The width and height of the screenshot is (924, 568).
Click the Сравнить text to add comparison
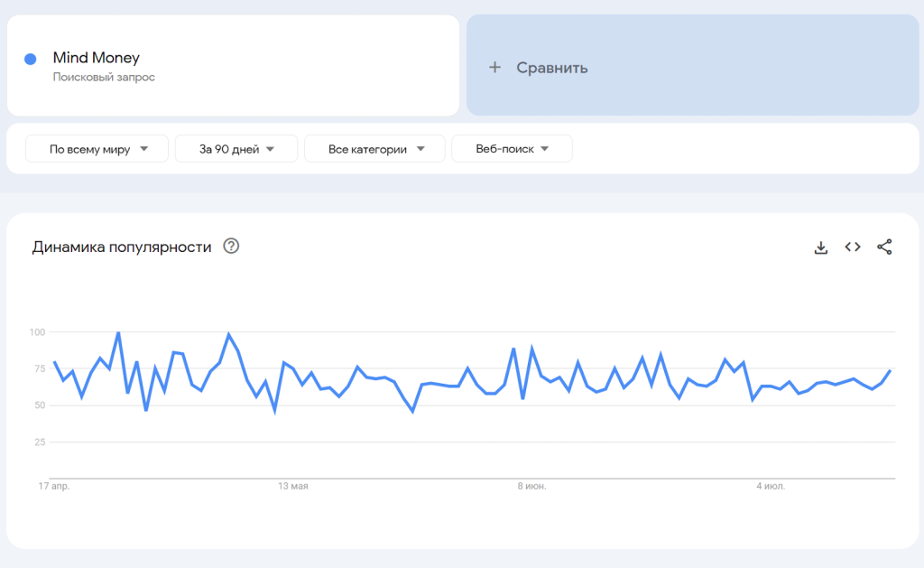552,68
